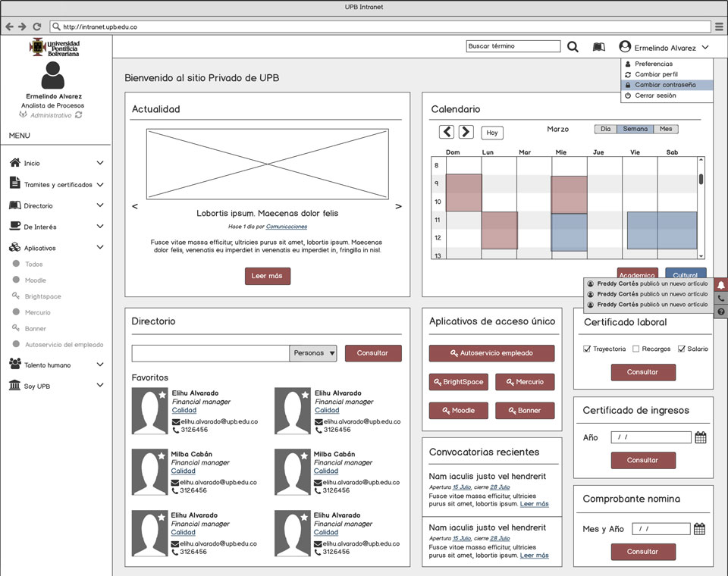Toggle the Salario checkbox
Screen dimensions: 728x576
click(681, 349)
